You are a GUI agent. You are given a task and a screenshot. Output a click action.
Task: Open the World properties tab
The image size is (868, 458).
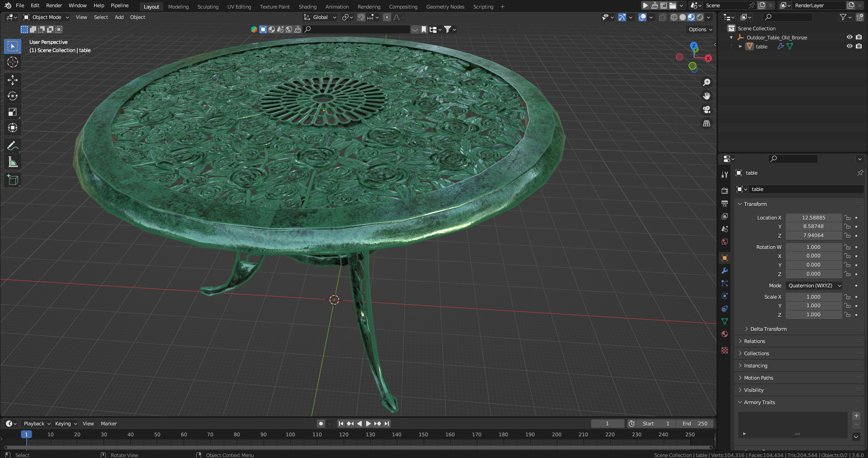click(725, 241)
